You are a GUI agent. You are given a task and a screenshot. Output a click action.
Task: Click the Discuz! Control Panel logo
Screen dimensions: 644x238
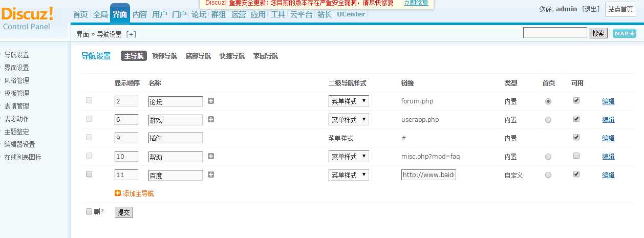[28, 18]
